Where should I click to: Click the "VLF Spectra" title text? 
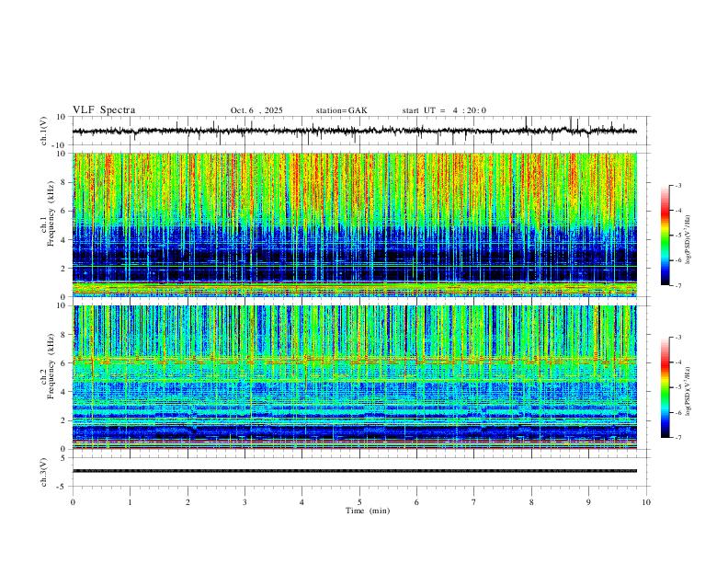104,110
